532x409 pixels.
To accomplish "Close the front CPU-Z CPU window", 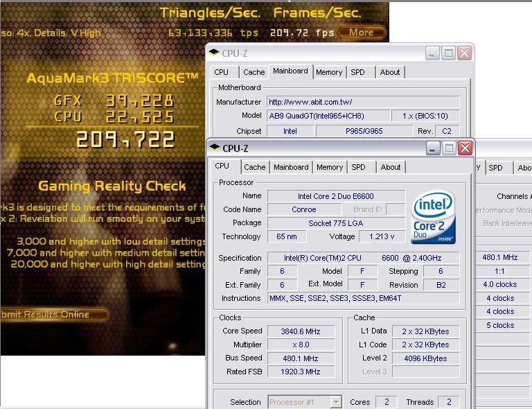I will tap(465, 148).
